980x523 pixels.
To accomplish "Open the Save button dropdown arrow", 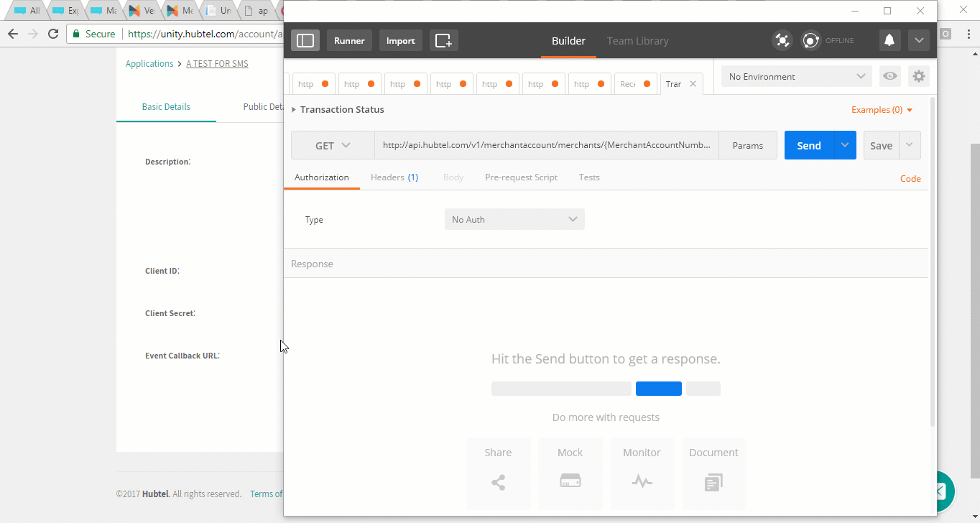I will (x=910, y=145).
